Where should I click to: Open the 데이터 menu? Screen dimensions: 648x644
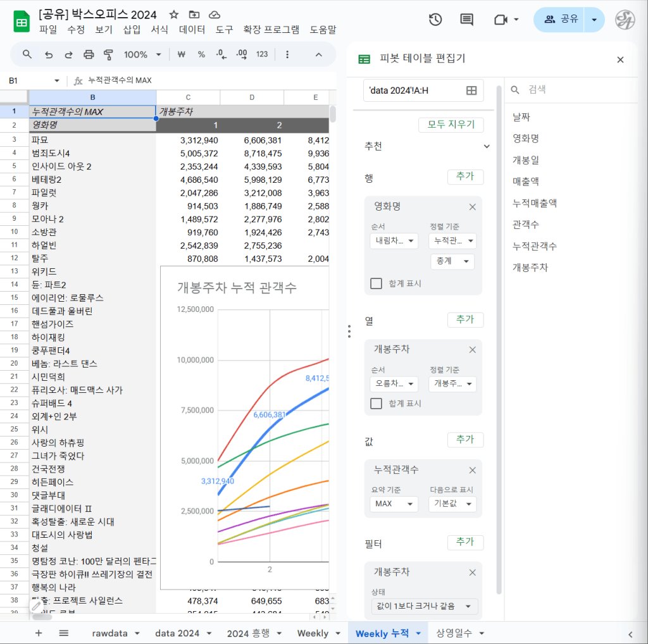[192, 30]
